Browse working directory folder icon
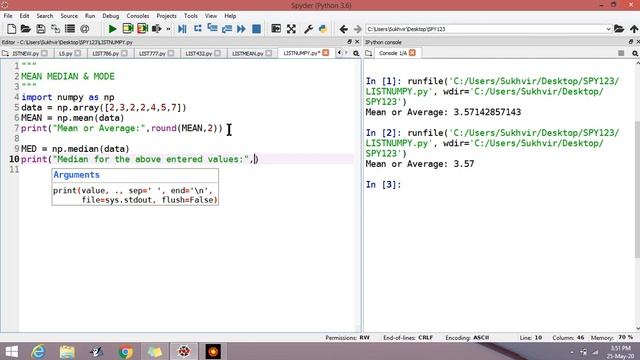 [x=619, y=29]
